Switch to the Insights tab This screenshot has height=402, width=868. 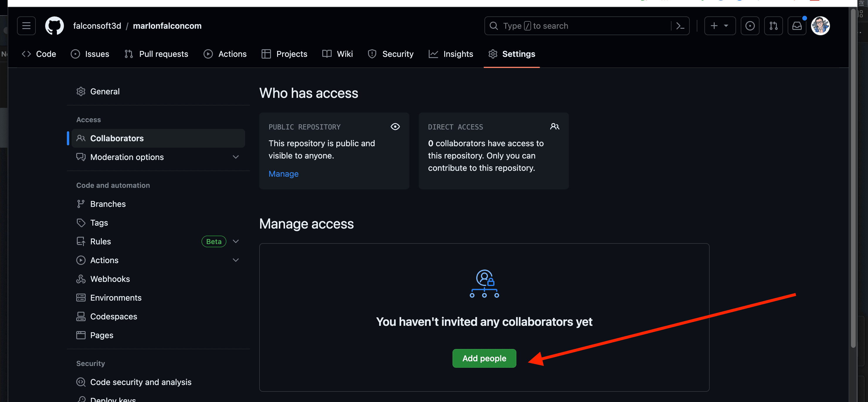click(451, 54)
